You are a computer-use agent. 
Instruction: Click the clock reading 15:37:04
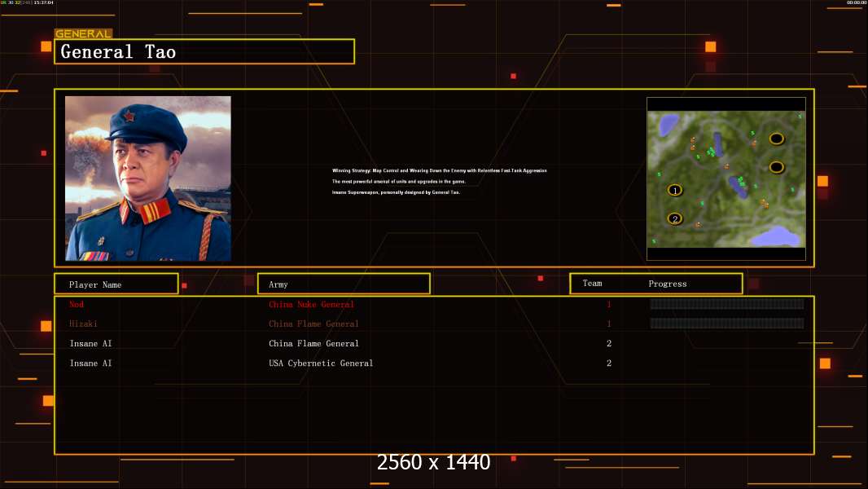click(x=43, y=2)
